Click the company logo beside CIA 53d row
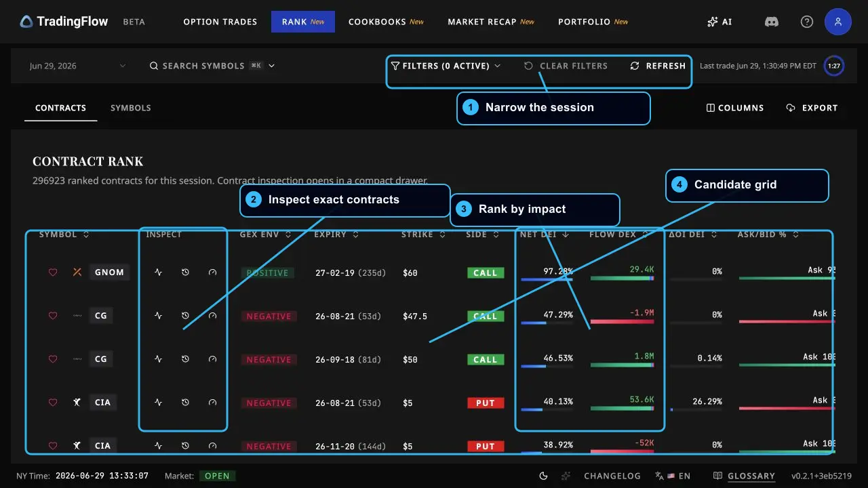The image size is (868, 488). (77, 403)
